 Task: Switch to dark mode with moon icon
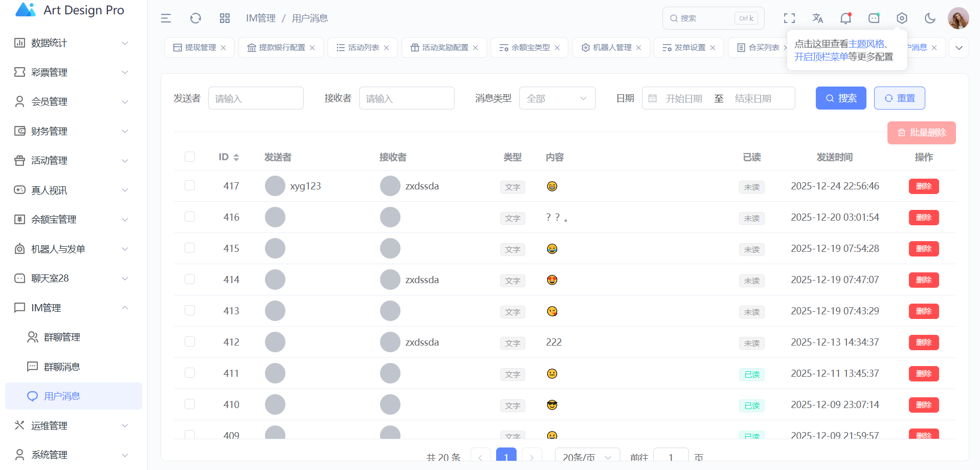click(930, 18)
